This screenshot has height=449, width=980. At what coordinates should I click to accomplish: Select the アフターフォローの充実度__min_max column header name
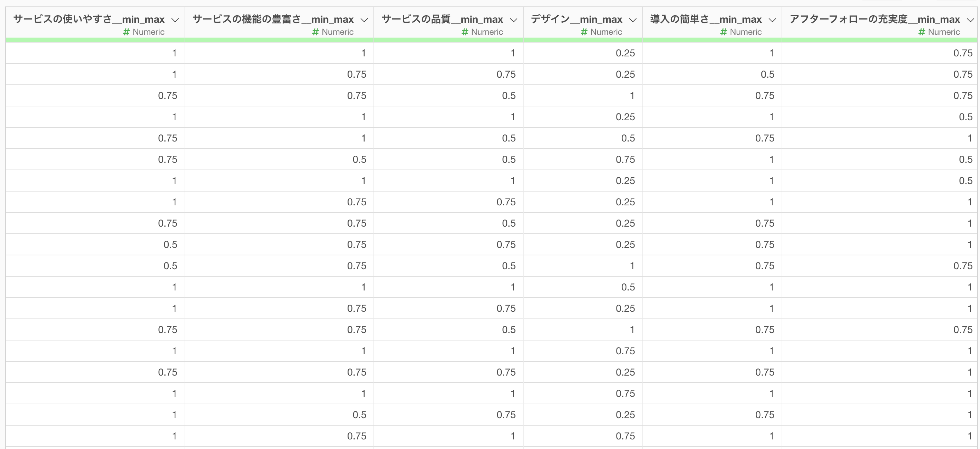point(875,19)
